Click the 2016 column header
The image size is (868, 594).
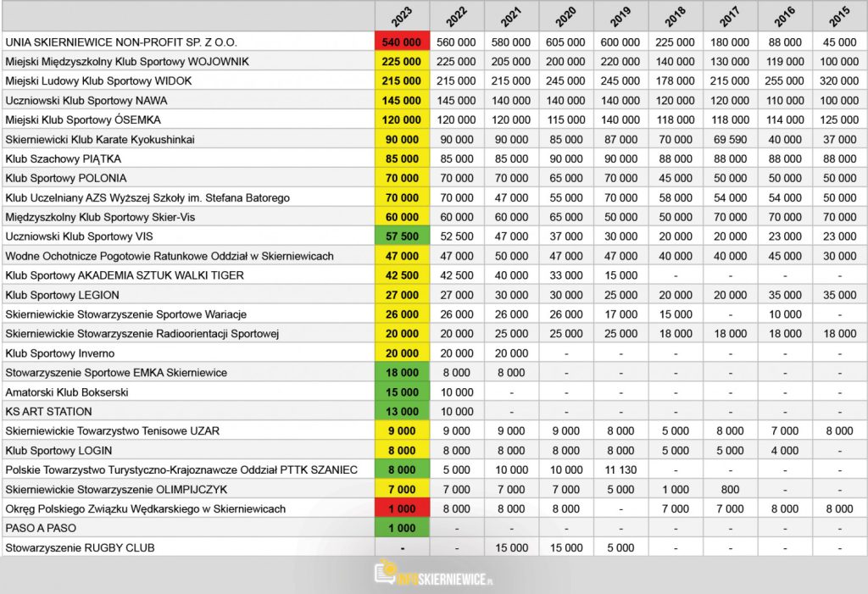click(785, 16)
